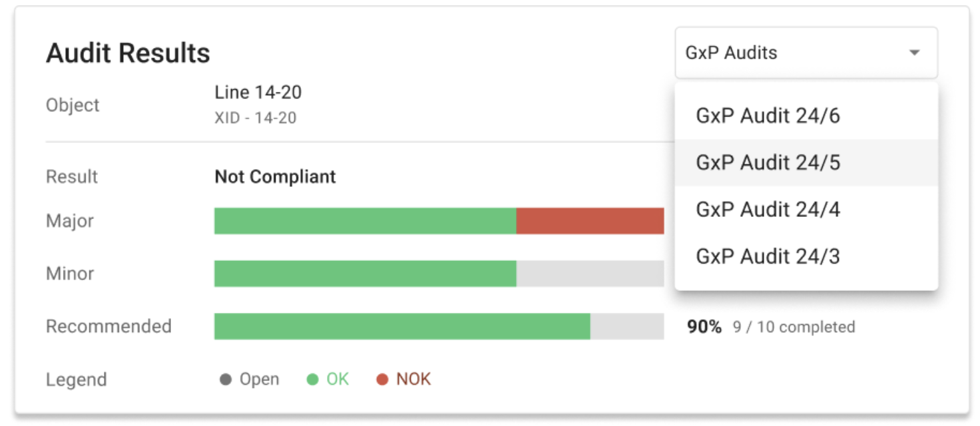
Task: Select GxP Audit 24/4 from the menu
Action: [768, 209]
